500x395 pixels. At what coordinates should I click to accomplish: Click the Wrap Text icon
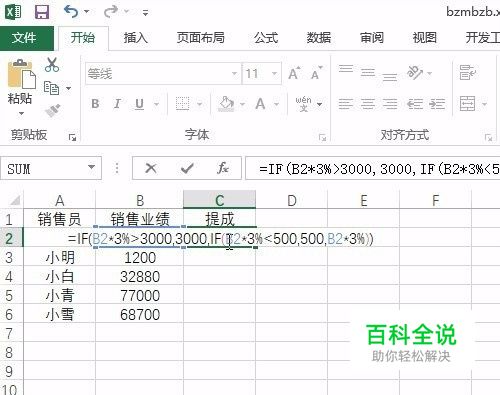(467, 73)
